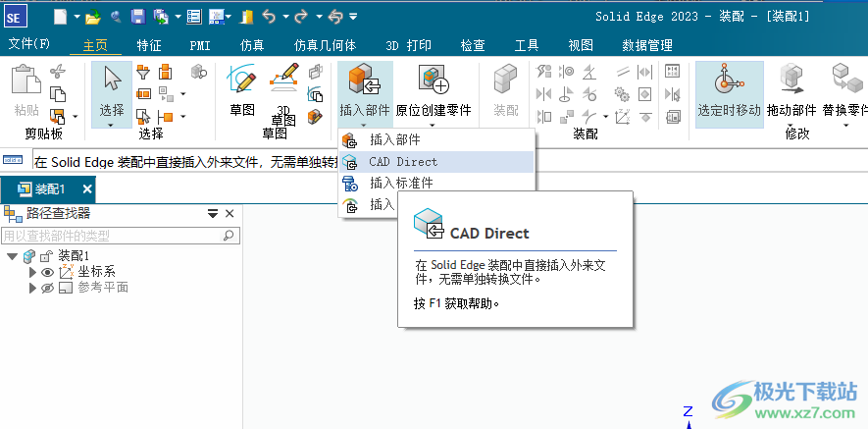Start a 3D sketch with the 3D 草图 tool
Screen dimensions: 868x429
point(283,94)
